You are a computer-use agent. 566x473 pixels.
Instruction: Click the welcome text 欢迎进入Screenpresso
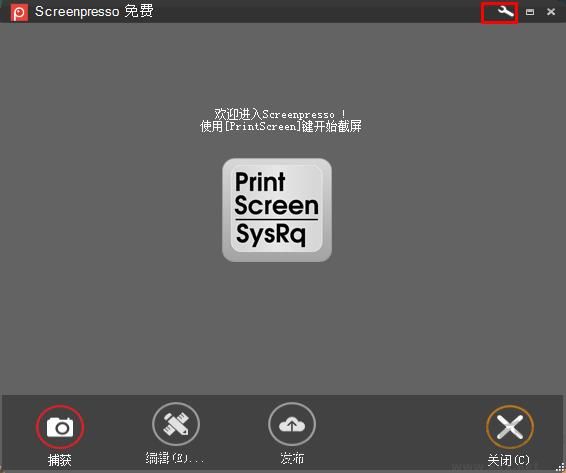tap(280, 114)
